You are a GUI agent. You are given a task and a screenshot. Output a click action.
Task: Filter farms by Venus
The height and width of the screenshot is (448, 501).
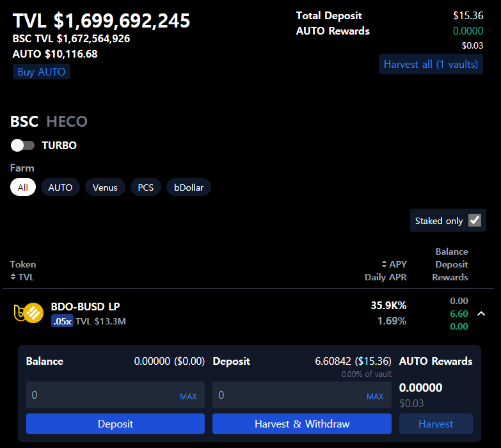click(x=105, y=187)
